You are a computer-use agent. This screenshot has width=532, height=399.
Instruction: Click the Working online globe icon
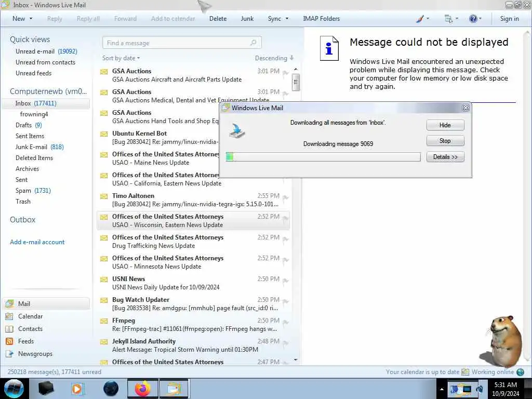[x=520, y=372]
